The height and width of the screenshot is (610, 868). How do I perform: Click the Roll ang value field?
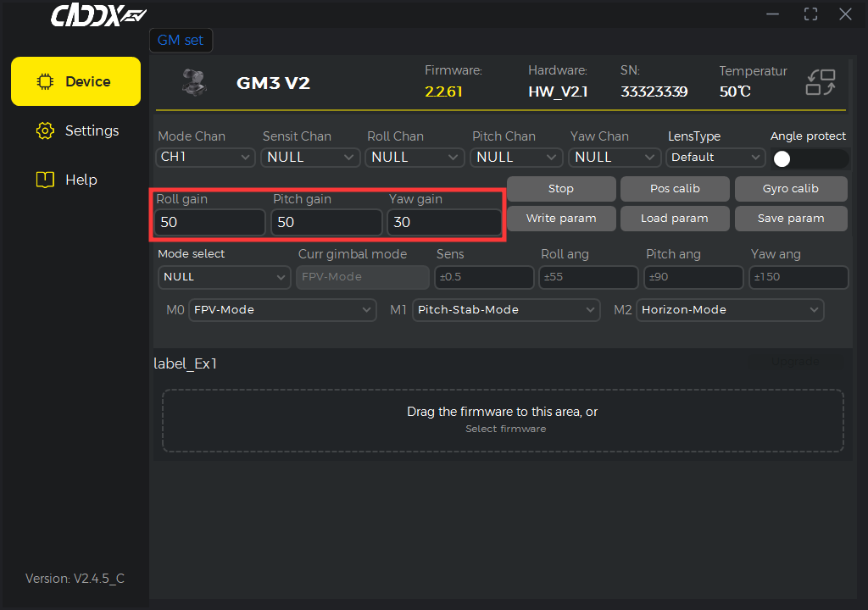[x=589, y=277]
